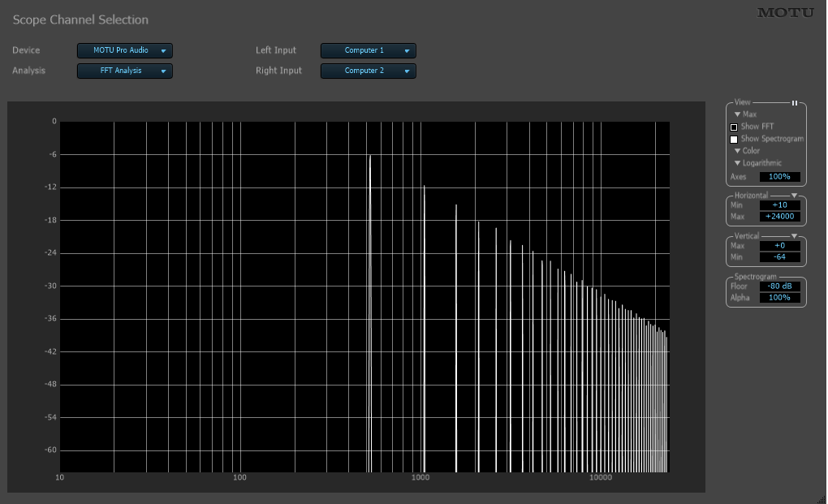This screenshot has height=504, width=828.
Task: Select the Vertical Min -64 field
Action: [779, 257]
